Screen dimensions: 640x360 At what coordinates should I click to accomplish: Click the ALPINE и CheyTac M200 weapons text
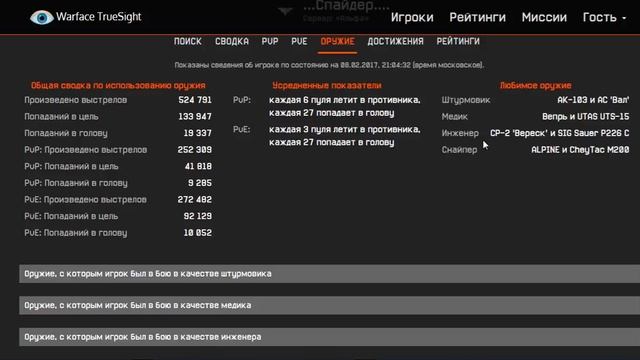coord(580,150)
